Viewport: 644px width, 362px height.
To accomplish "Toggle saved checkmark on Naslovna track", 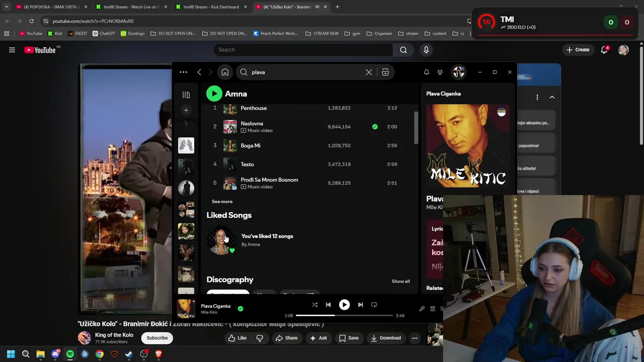I will (375, 127).
